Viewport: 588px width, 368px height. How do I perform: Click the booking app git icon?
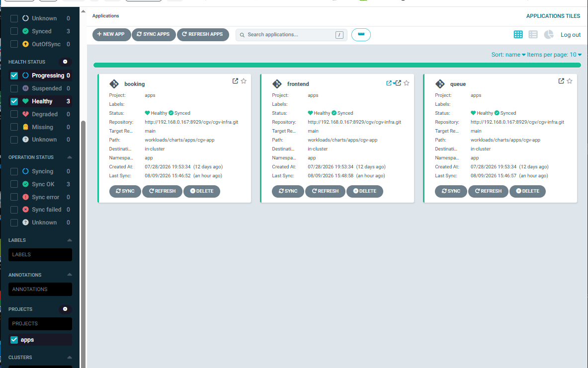point(114,84)
